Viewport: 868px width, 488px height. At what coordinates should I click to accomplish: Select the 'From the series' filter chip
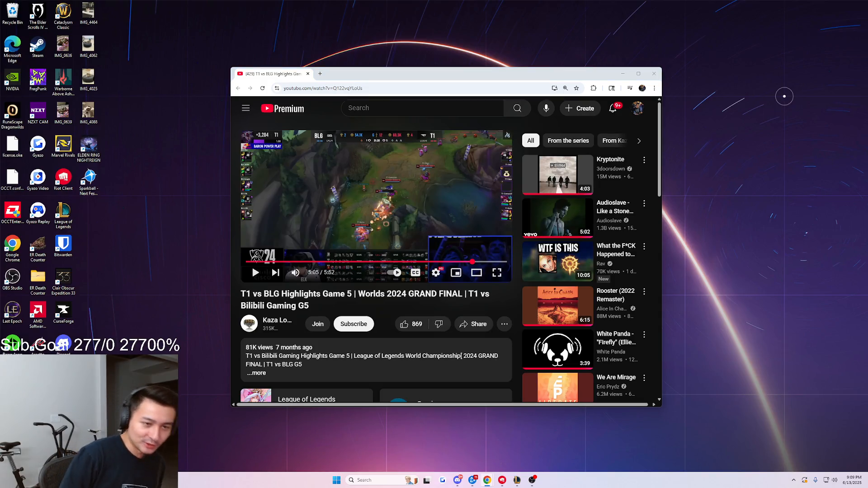(x=568, y=141)
